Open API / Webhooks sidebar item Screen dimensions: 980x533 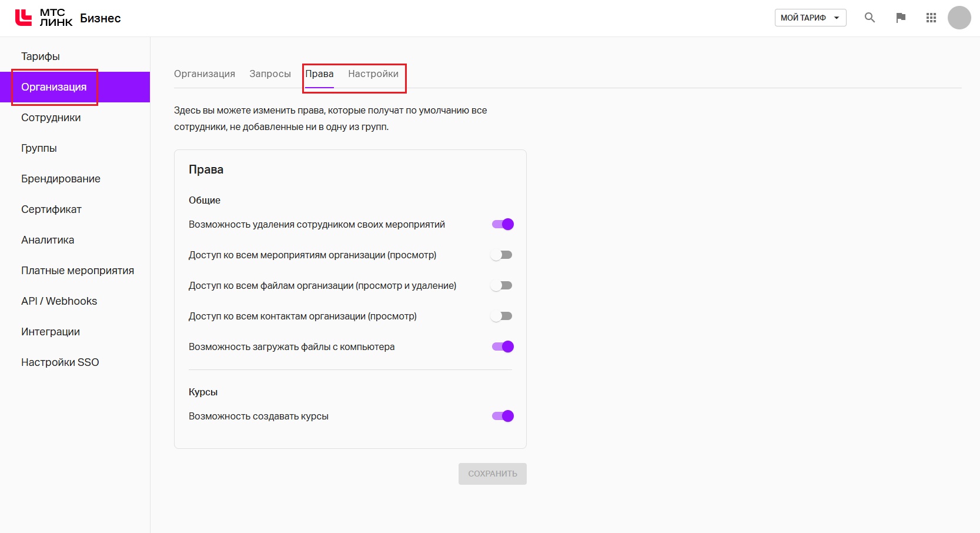tap(59, 301)
